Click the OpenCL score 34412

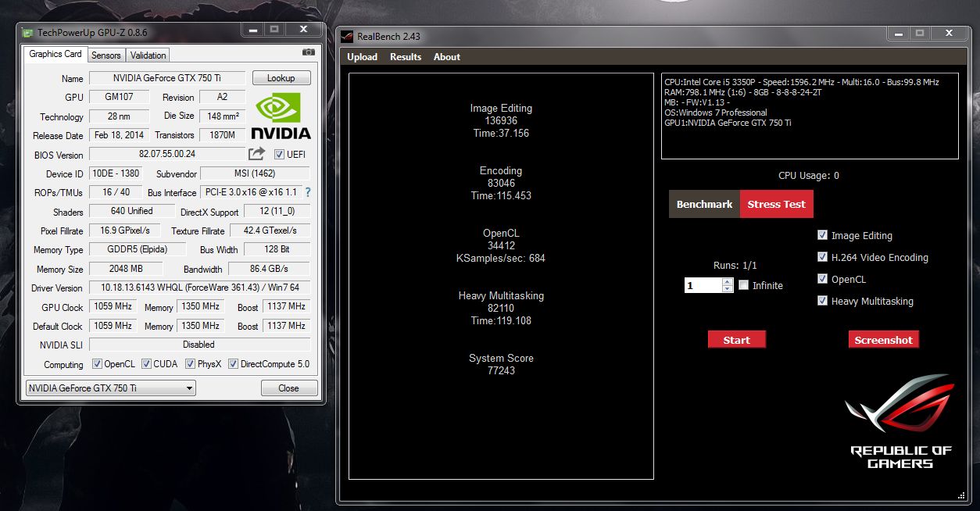[x=501, y=246]
